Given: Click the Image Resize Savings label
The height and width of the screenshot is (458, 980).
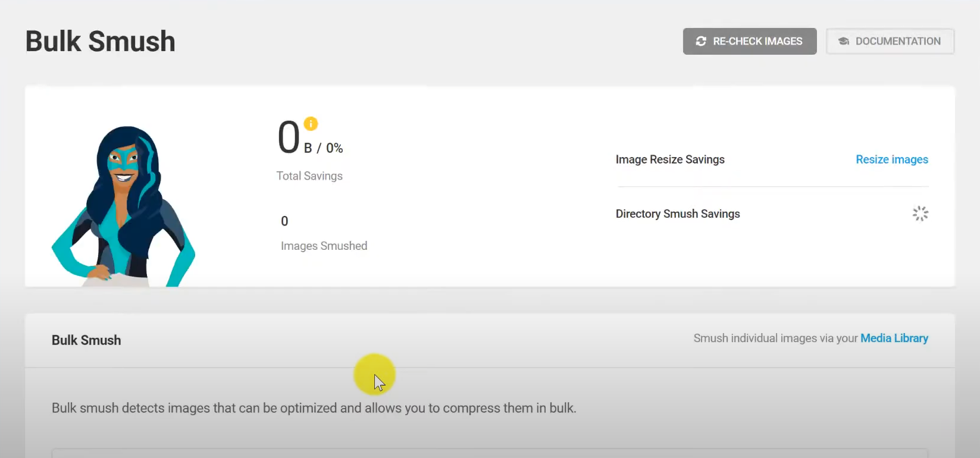Looking at the screenshot, I should [x=670, y=159].
